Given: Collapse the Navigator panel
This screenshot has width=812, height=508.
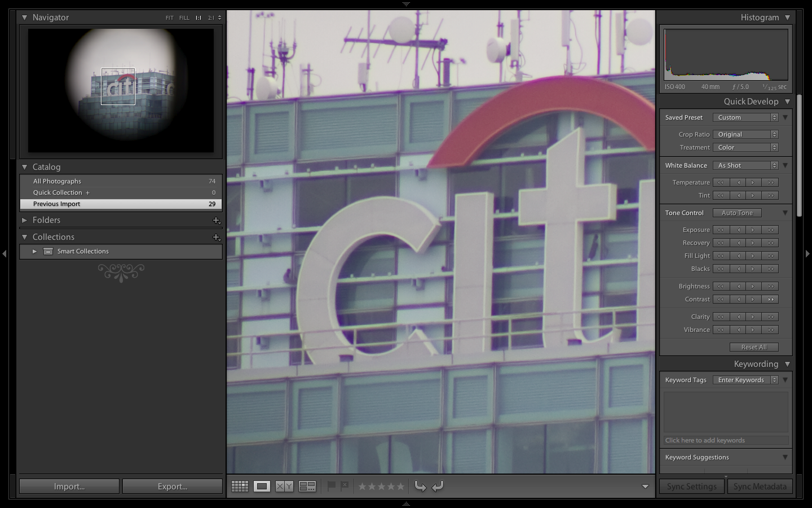Looking at the screenshot, I should tap(24, 17).
